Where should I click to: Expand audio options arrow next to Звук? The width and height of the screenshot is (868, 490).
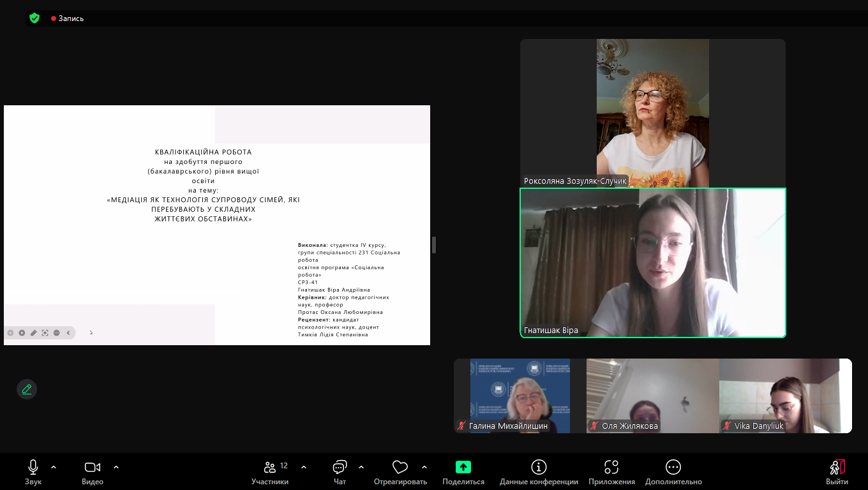pyautogui.click(x=54, y=467)
